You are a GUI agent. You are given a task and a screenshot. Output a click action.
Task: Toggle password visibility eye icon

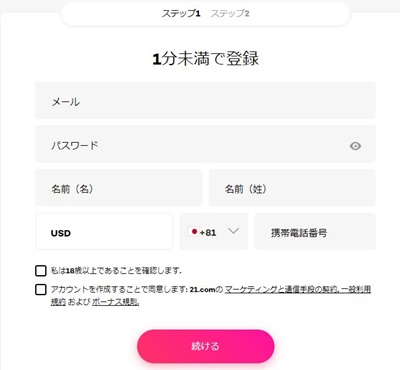[x=355, y=146]
